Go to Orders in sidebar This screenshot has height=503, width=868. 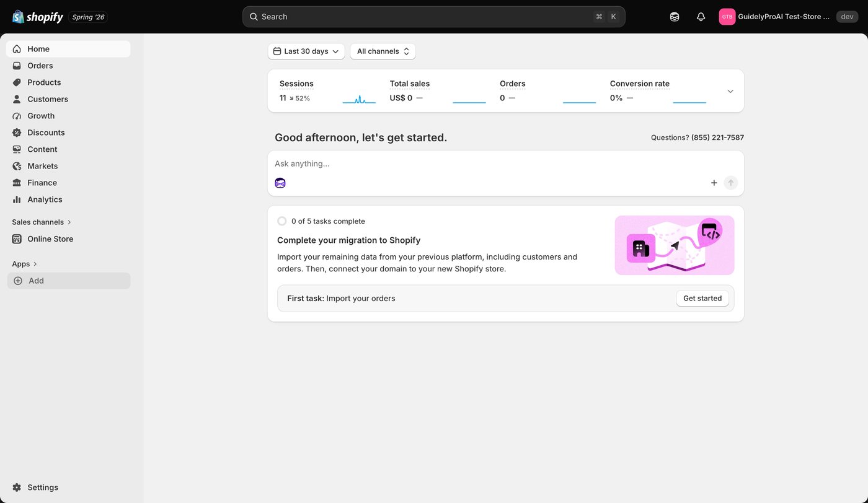click(68, 66)
